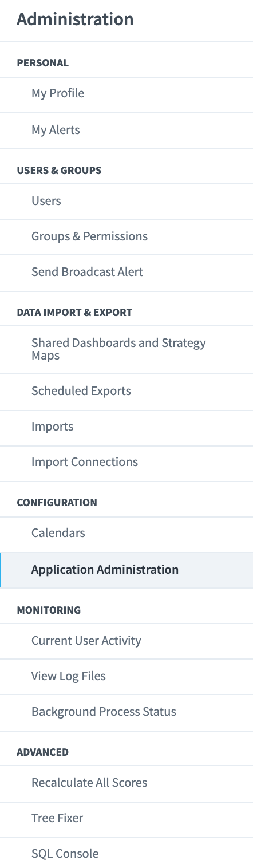Check Background Process Status
The height and width of the screenshot is (868, 253).
126,712
